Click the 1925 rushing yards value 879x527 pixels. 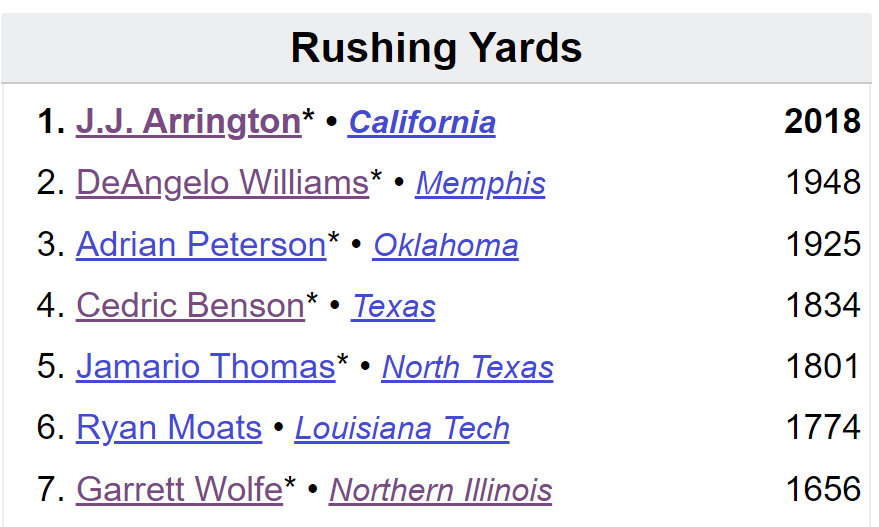click(x=823, y=244)
